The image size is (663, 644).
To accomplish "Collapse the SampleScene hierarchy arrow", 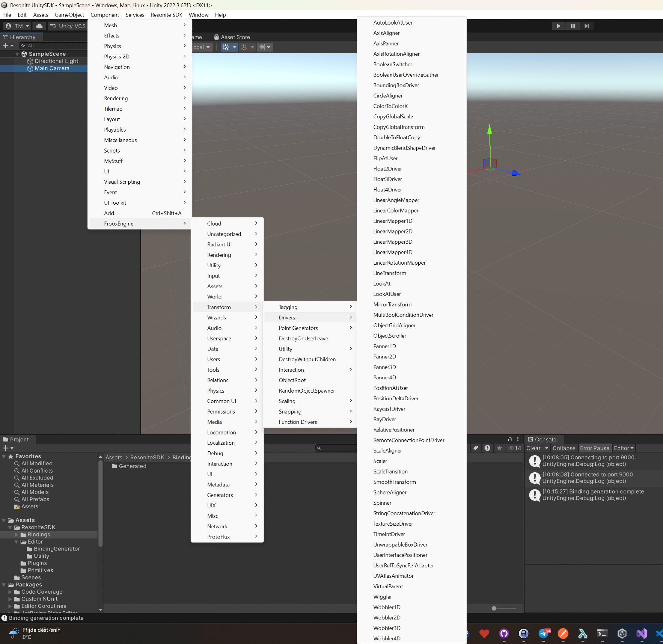I will tap(17, 54).
